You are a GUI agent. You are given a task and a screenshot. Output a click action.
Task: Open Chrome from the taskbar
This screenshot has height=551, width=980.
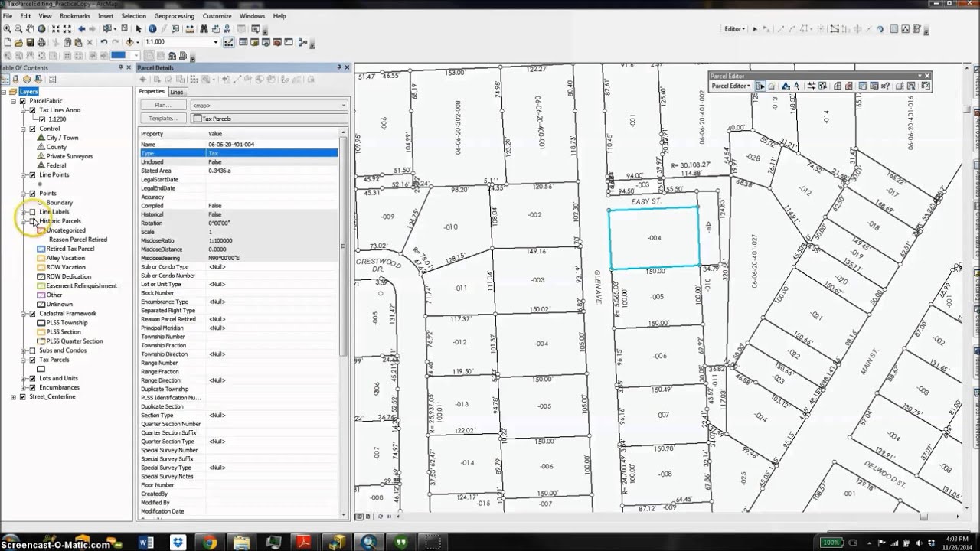211,542
